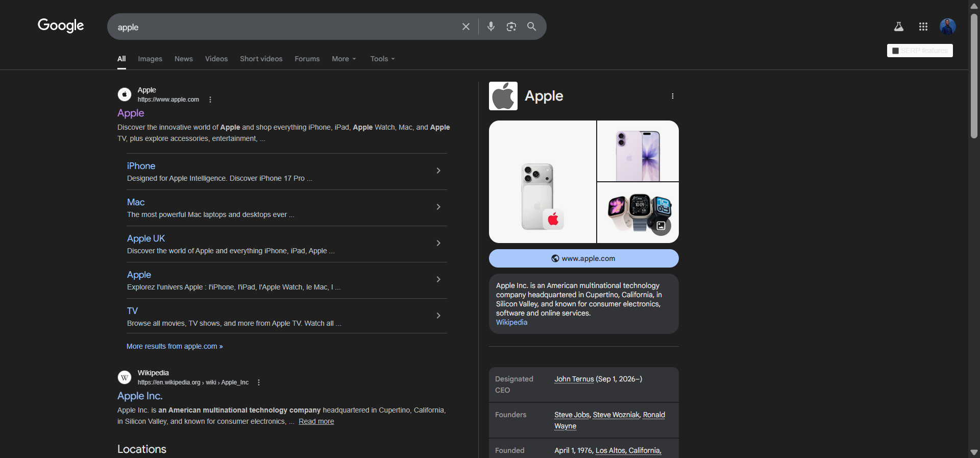Screen dimensions: 980x458
Task: Click Wikipedia favicon beside result
Action: 125,377
